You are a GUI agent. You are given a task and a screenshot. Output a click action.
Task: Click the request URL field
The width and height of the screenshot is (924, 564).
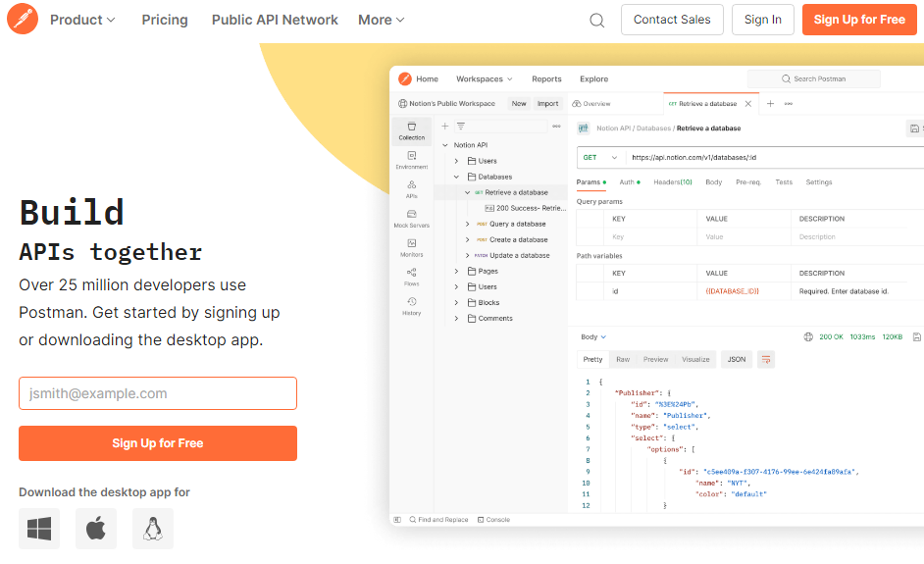(777, 157)
